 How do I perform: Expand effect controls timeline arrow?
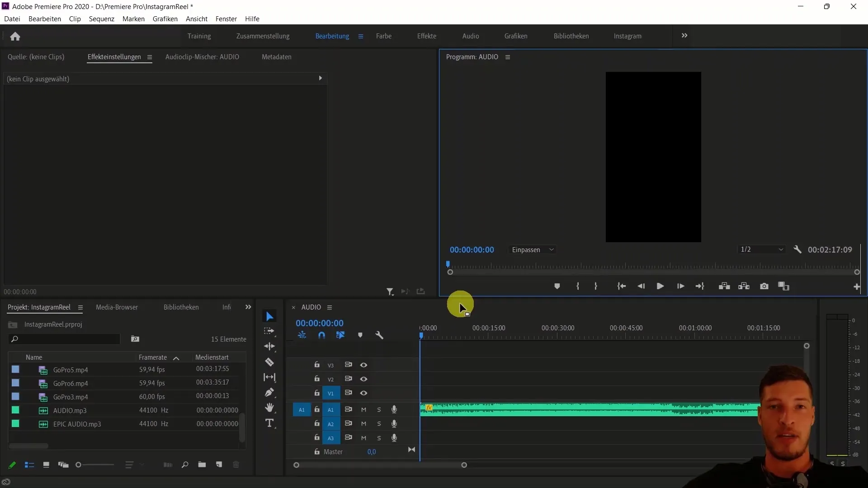coord(320,78)
